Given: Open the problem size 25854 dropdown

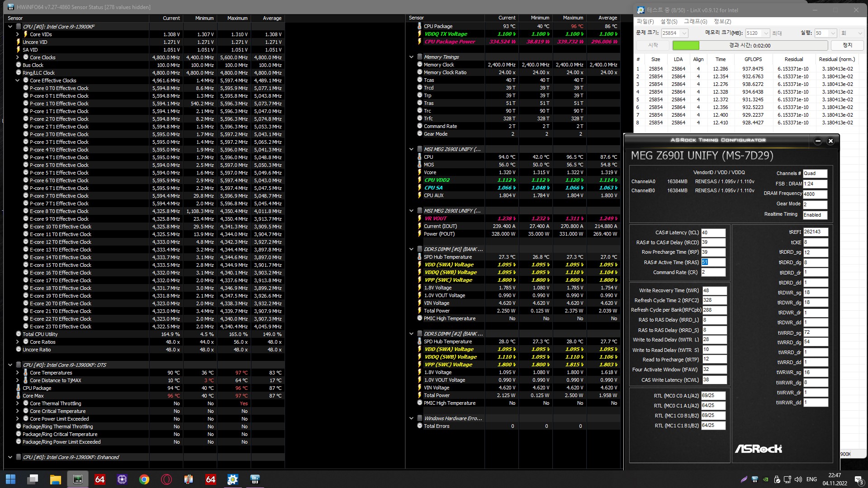Looking at the screenshot, I should 684,33.
